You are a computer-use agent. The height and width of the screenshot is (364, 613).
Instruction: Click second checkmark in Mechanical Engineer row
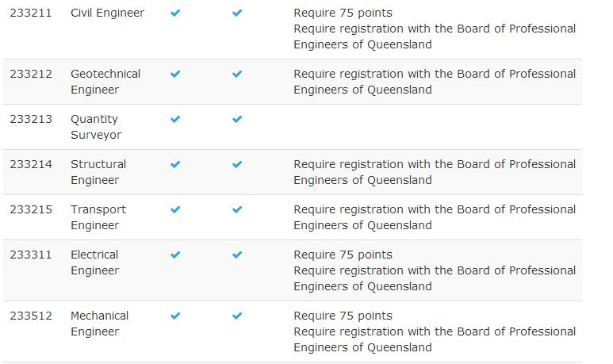click(x=237, y=316)
